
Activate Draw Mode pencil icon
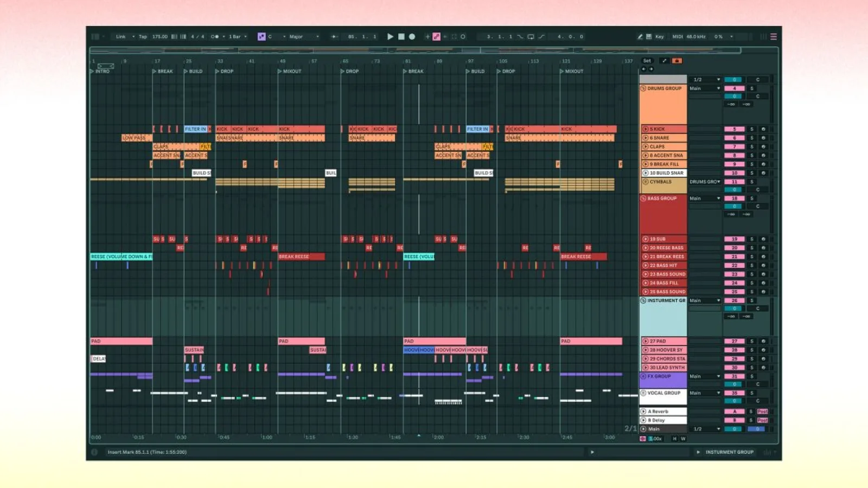tap(640, 36)
